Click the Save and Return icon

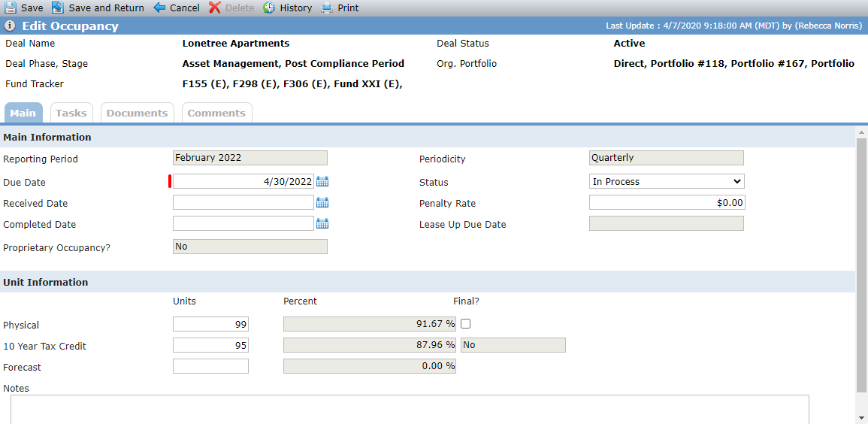(x=58, y=8)
